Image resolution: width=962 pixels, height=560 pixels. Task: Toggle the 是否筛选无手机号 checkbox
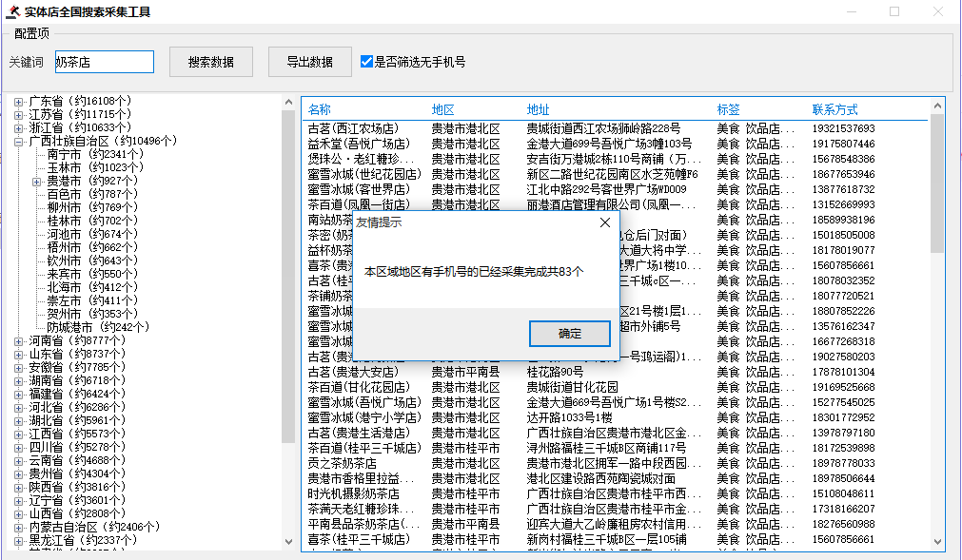tap(367, 62)
